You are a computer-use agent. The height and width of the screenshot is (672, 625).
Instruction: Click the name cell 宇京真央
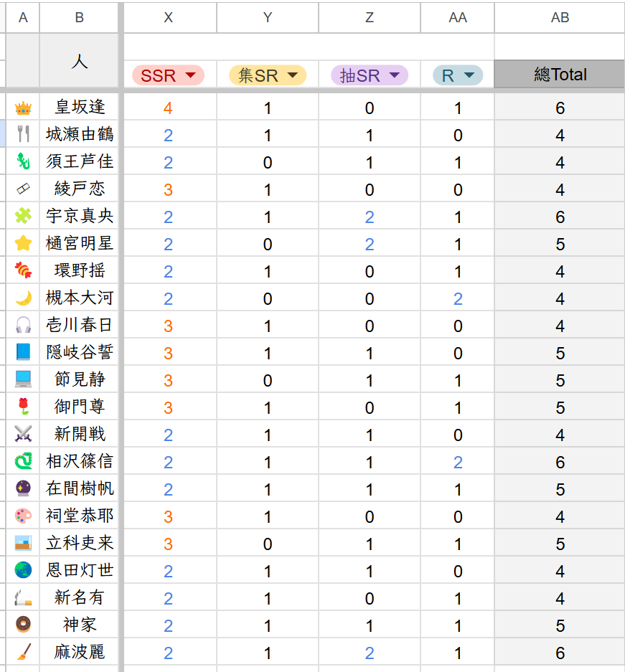[x=79, y=216]
